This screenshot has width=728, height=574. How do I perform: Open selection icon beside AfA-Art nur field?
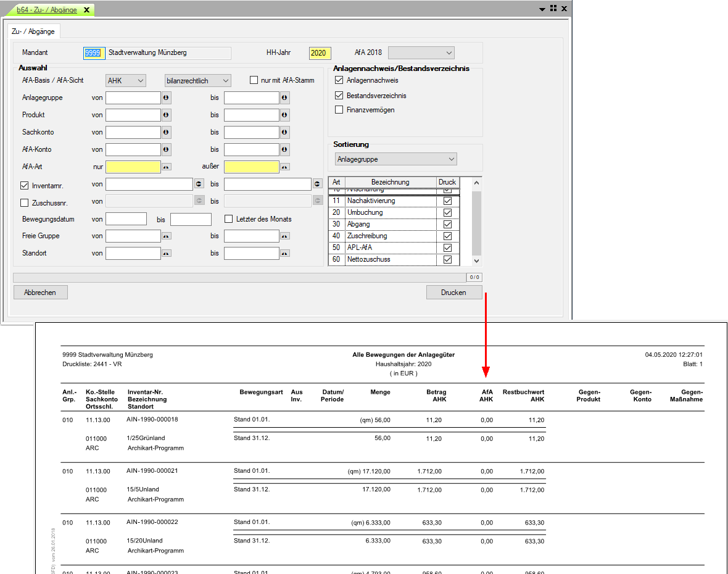[166, 167]
